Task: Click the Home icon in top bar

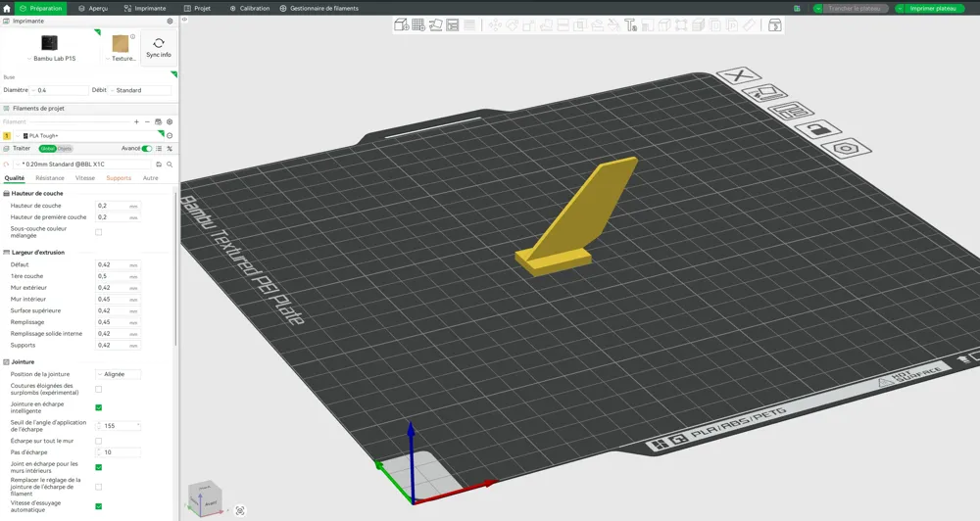Action: tap(7, 8)
